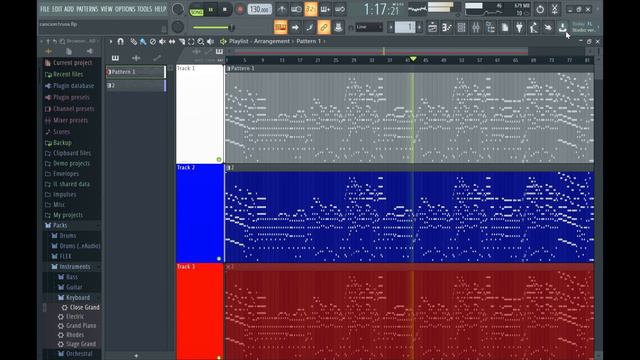640x360 pixels.
Task: Open the ADD menu
Action: pyautogui.click(x=69, y=9)
